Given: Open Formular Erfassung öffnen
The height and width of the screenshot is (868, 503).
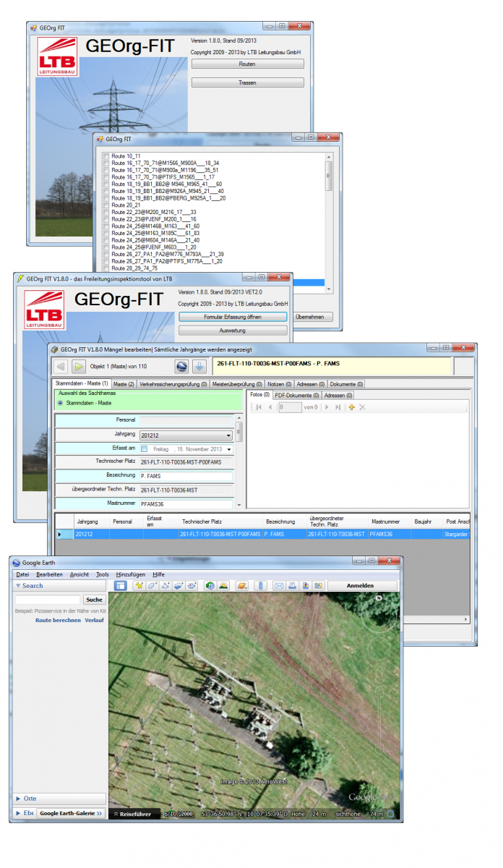Looking at the screenshot, I should click(x=232, y=317).
